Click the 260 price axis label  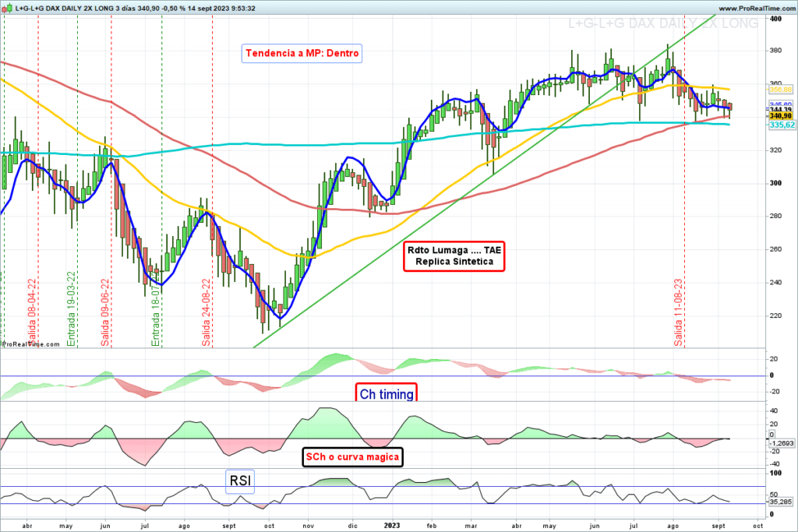(x=775, y=249)
